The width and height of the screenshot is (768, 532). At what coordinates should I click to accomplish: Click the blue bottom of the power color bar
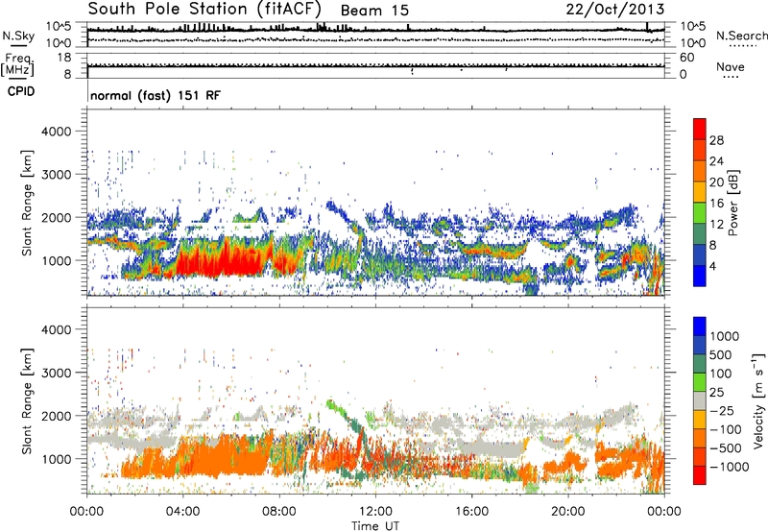pyautogui.click(x=700, y=276)
